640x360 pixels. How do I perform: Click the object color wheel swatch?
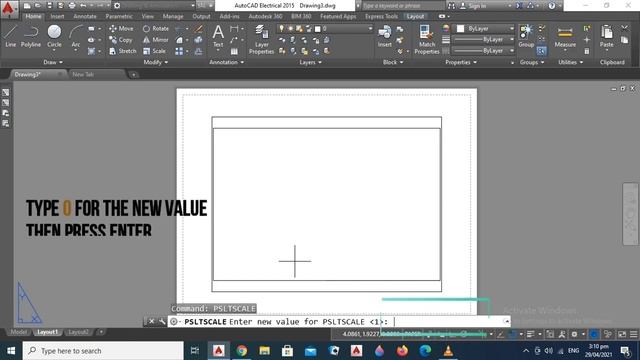point(446,29)
